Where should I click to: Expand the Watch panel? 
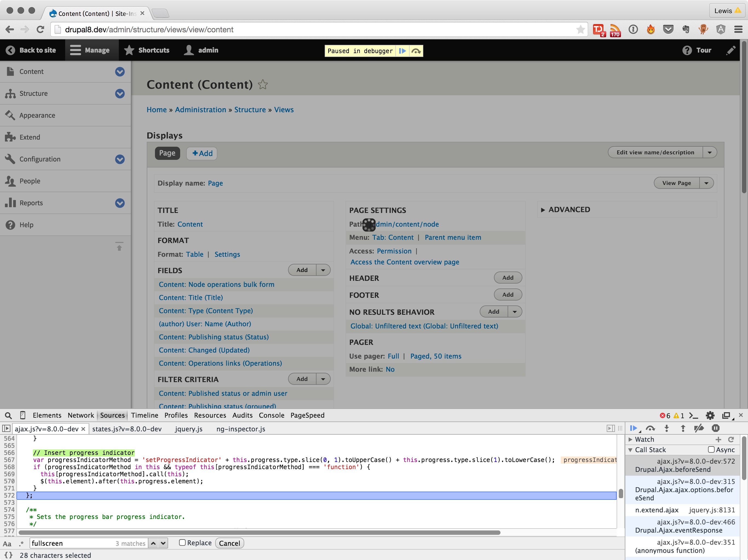pyautogui.click(x=630, y=439)
